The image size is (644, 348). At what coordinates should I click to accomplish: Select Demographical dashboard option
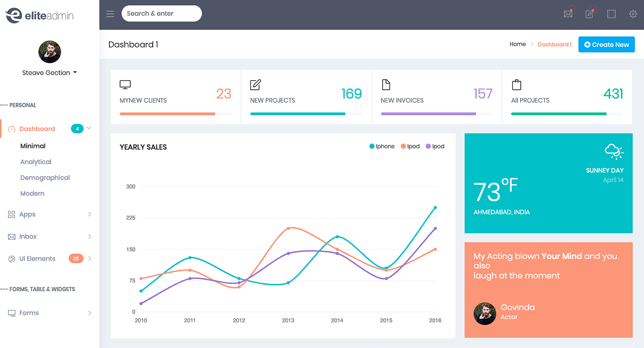(x=45, y=177)
